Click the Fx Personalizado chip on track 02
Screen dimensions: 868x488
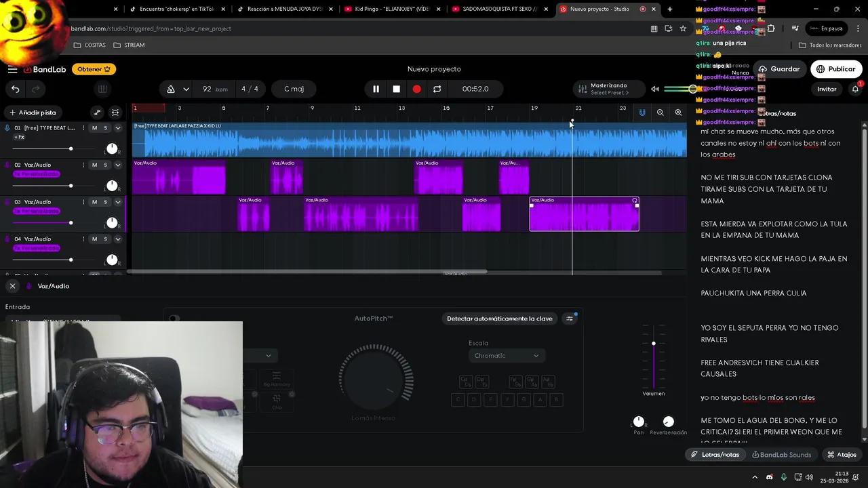[35, 174]
